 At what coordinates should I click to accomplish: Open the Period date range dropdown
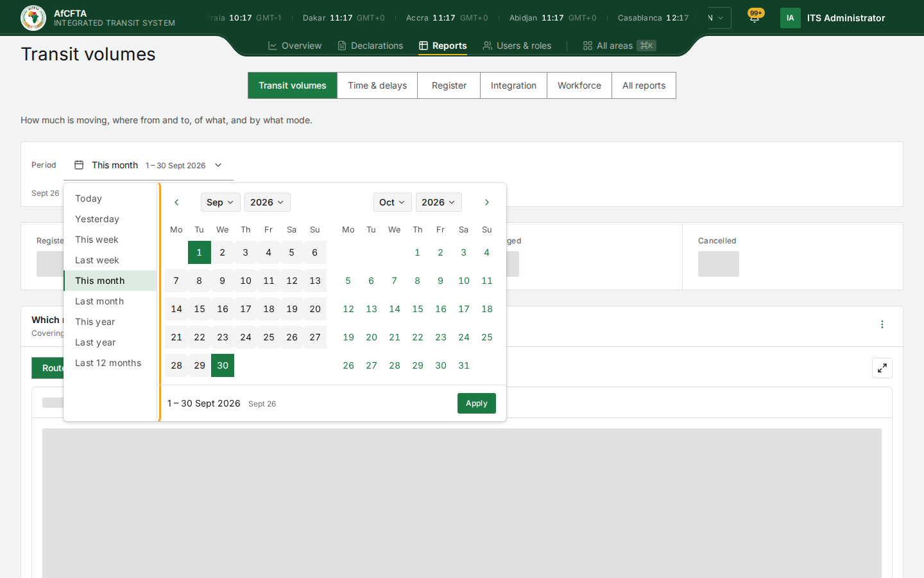(148, 165)
